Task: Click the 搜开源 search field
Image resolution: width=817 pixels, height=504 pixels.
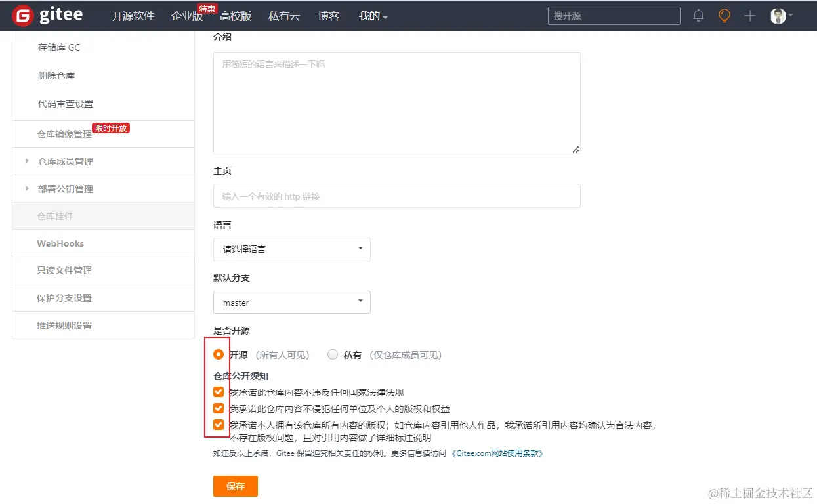Action: click(x=614, y=16)
